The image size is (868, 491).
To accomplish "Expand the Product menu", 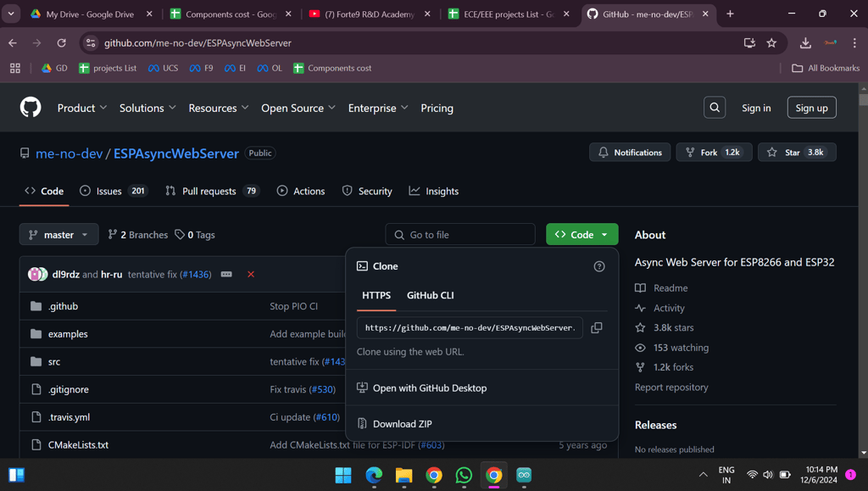I will coord(82,108).
